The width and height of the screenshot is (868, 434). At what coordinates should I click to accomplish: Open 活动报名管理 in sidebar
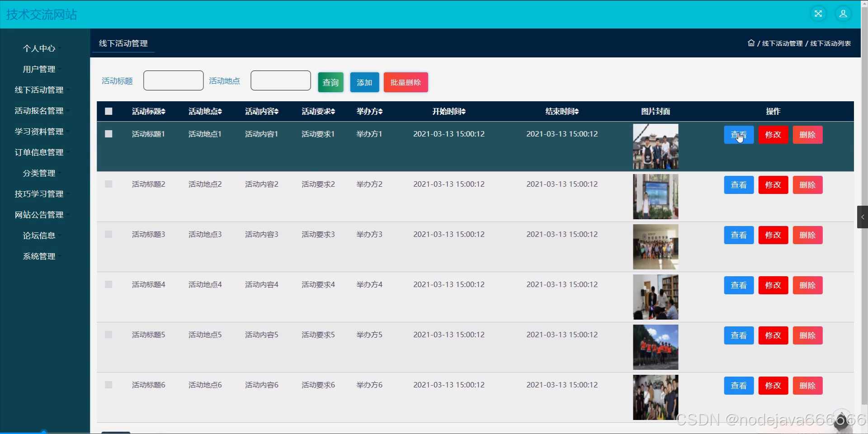(x=39, y=111)
